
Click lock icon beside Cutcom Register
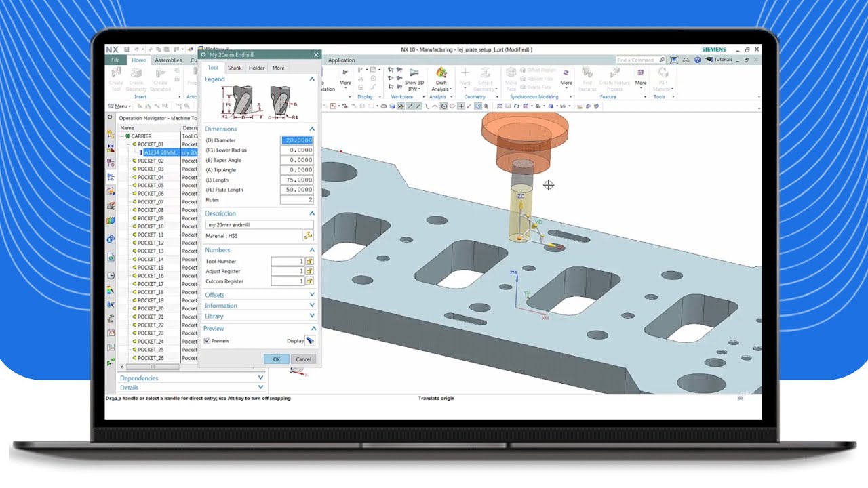click(x=310, y=281)
